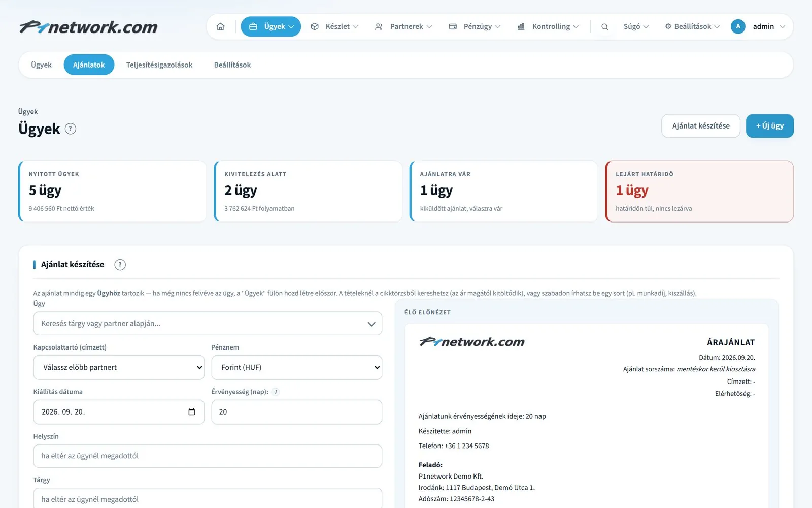Click the briefcase icon in Ügyek menu
Viewport: 812px width, 508px height.
click(253, 26)
